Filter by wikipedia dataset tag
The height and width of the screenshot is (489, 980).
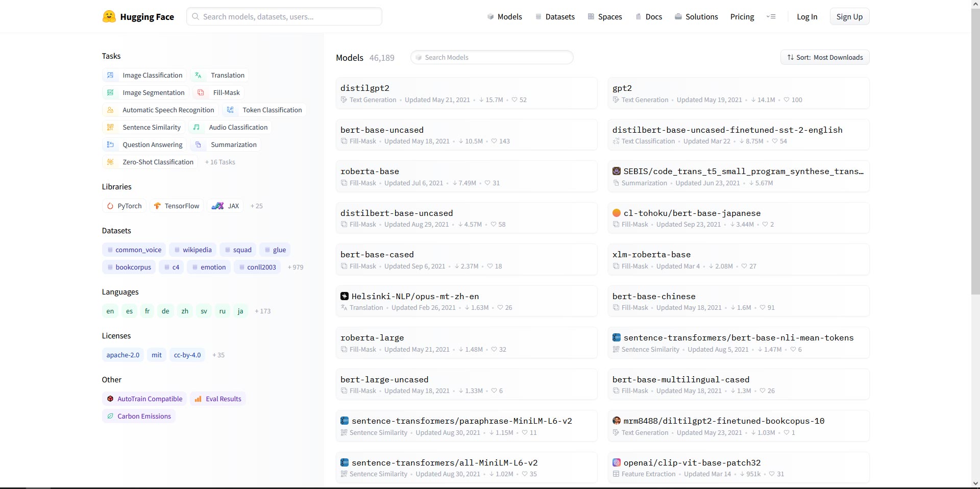pos(193,250)
